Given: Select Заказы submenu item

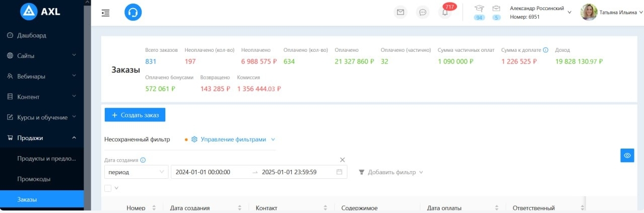Looking at the screenshot, I should coord(42,199).
